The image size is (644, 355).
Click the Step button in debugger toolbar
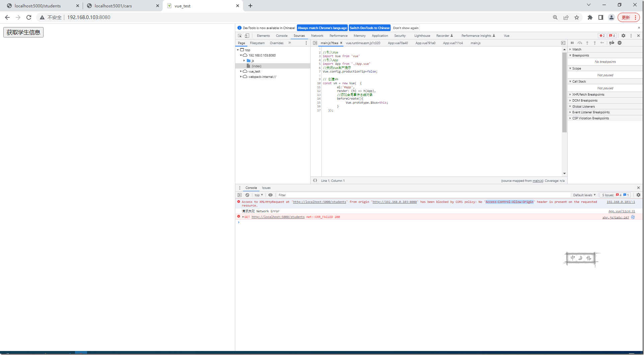click(x=602, y=43)
